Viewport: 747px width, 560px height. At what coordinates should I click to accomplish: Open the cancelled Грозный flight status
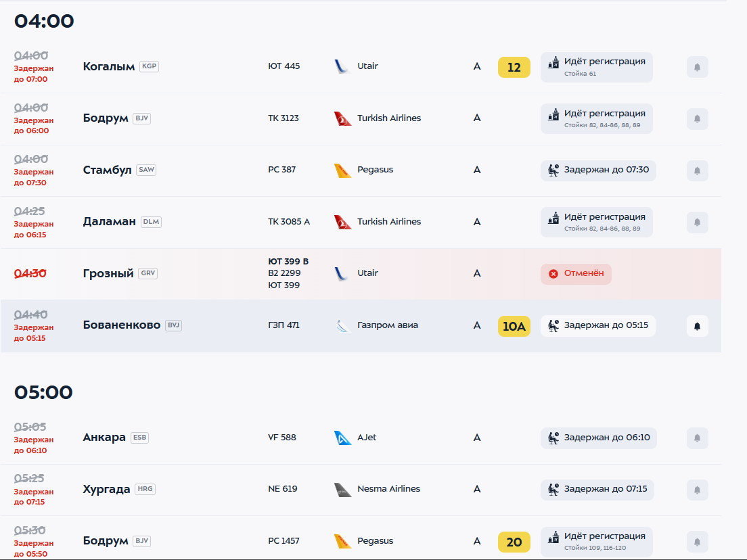click(x=576, y=274)
